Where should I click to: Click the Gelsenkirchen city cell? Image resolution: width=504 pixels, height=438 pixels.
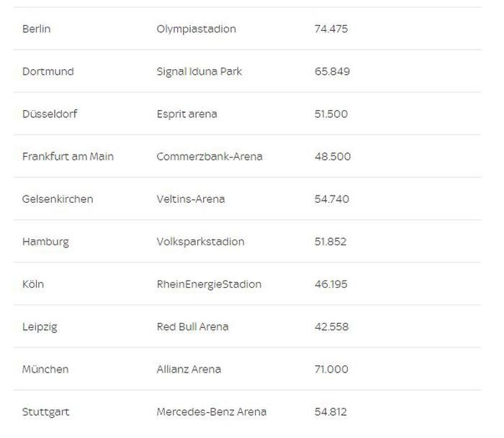click(x=58, y=199)
